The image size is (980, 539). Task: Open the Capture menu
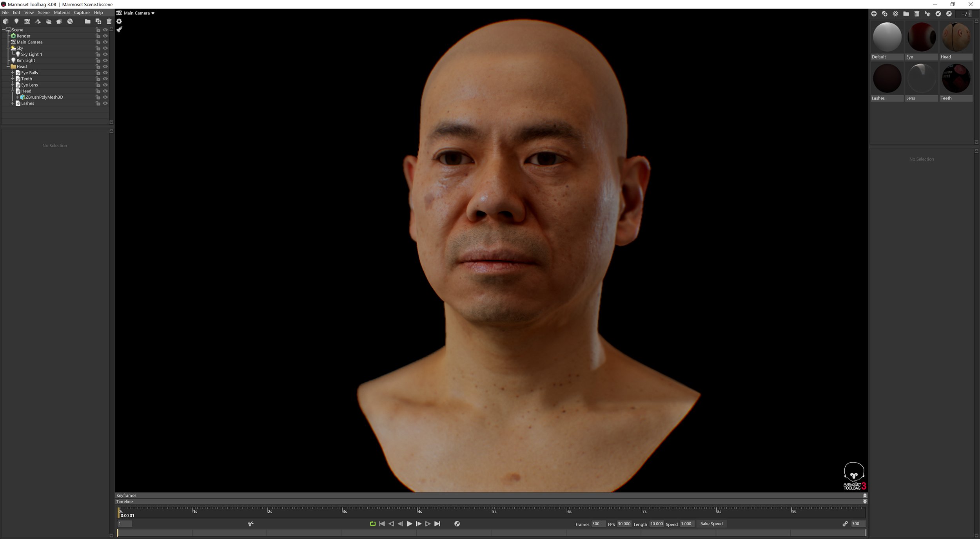click(82, 12)
